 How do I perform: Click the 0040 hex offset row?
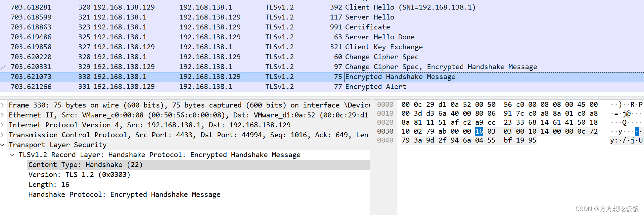[x=385, y=140]
